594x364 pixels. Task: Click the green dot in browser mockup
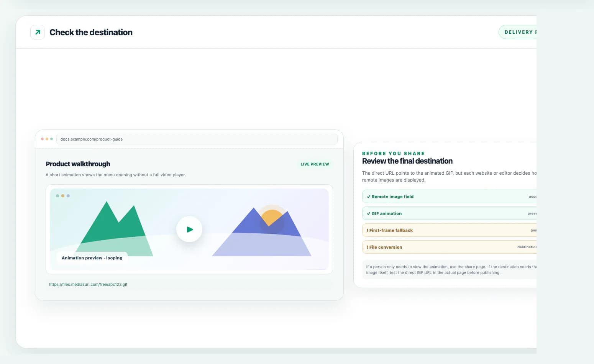pyautogui.click(x=51, y=139)
